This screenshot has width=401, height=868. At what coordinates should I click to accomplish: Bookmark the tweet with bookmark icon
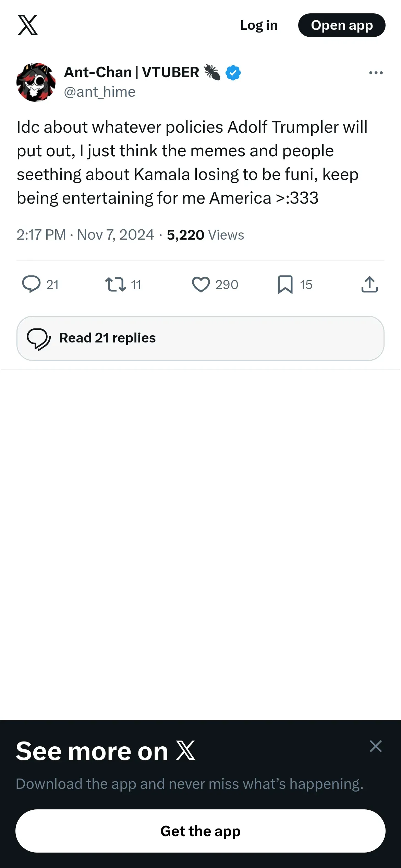click(x=285, y=285)
